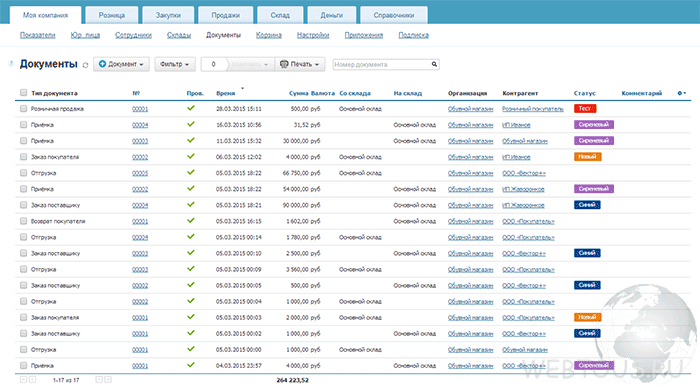This screenshot has width=700, height=390.
Task: Click the help icon left of Документы
Action: [11, 64]
